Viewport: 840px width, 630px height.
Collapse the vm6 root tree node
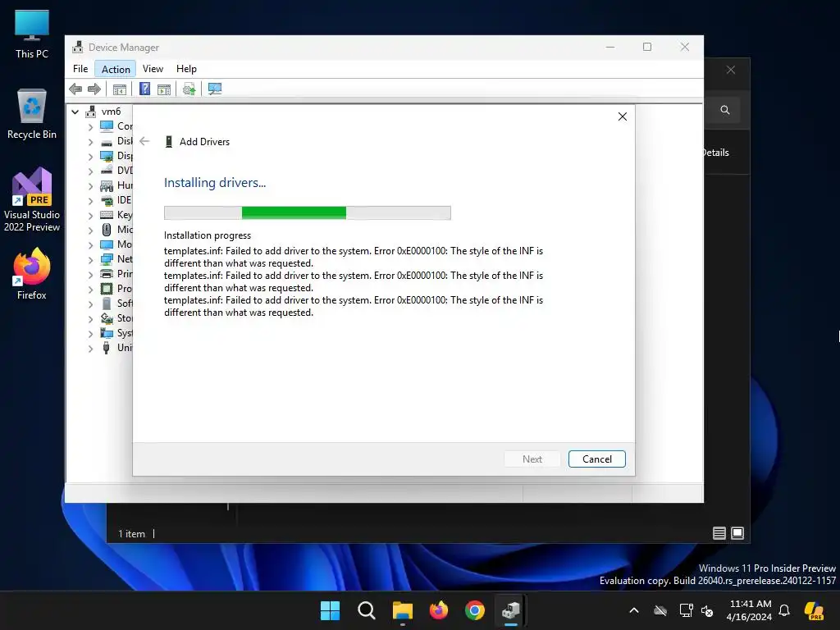click(x=75, y=112)
